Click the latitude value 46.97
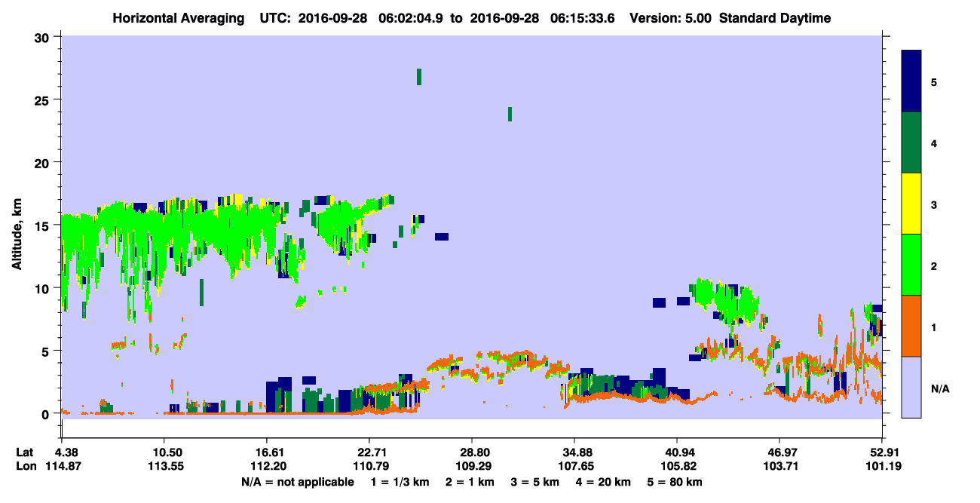980x503 pixels. tap(779, 452)
